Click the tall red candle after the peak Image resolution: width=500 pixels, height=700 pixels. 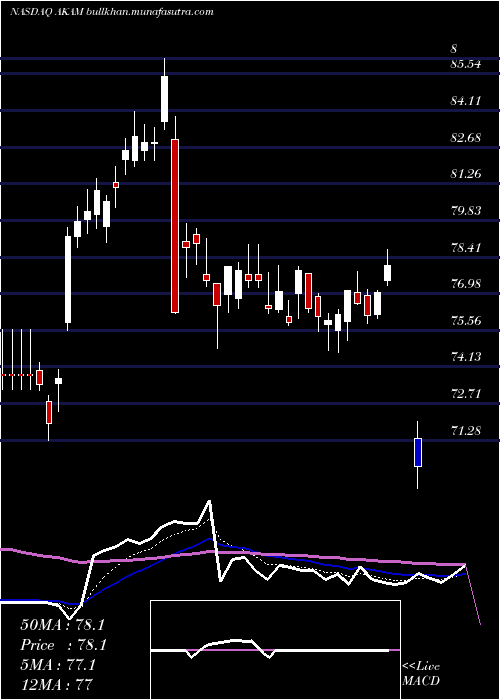pyautogui.click(x=175, y=226)
